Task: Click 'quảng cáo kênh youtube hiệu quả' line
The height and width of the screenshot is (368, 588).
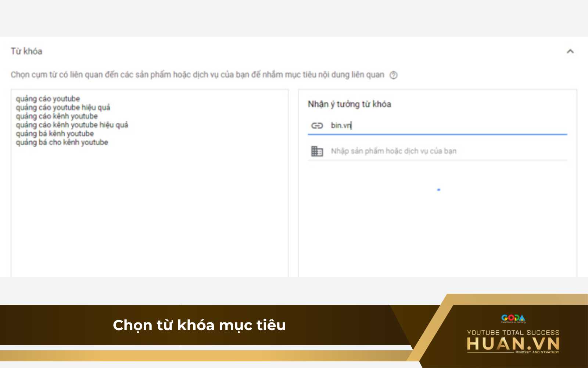Action: [72, 125]
